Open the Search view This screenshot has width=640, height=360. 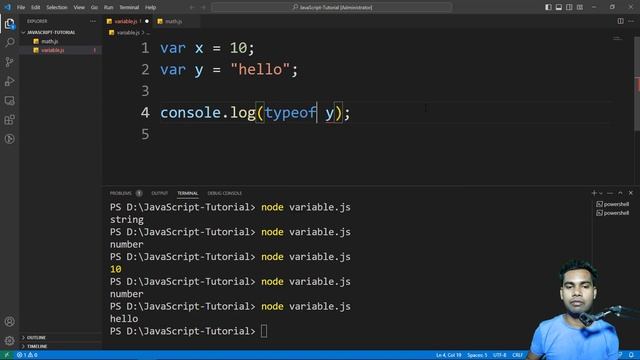pyautogui.click(x=10, y=42)
